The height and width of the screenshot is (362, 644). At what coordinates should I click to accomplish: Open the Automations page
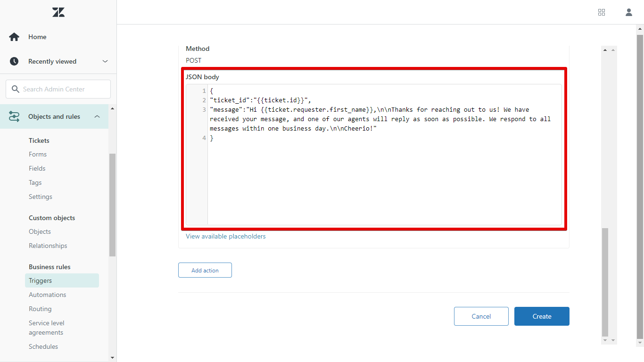(48, 295)
